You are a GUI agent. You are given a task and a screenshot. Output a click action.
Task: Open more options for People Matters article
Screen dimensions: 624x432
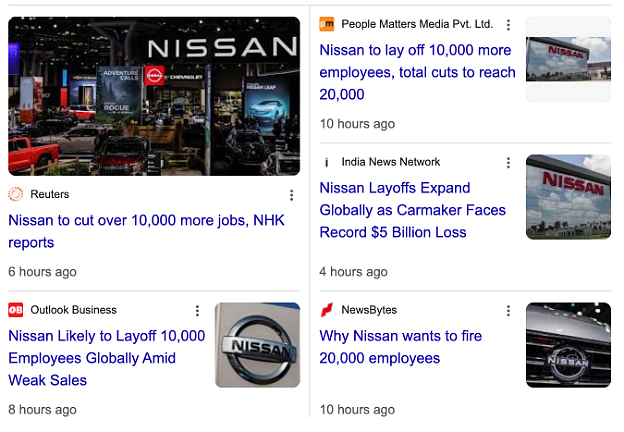(508, 25)
